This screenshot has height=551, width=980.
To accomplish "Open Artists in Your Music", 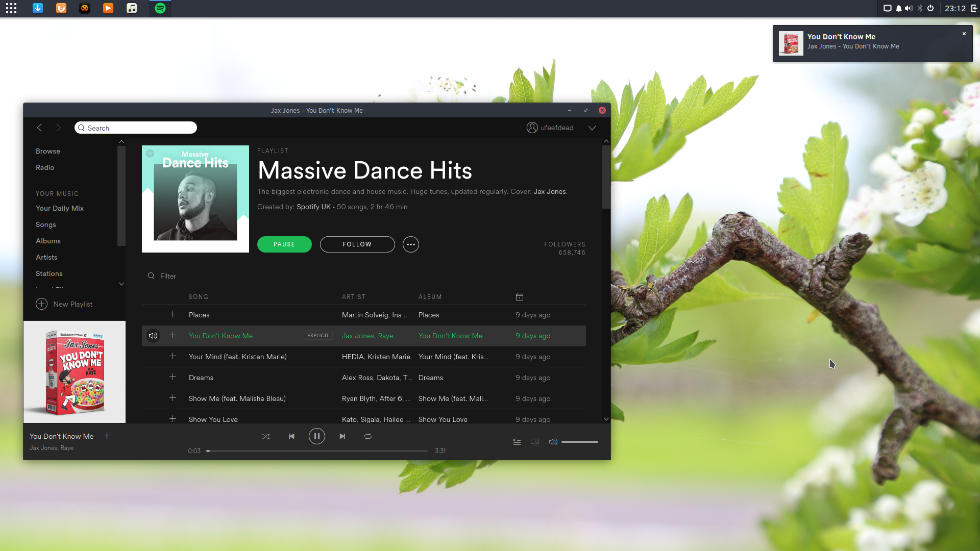I will coord(46,257).
